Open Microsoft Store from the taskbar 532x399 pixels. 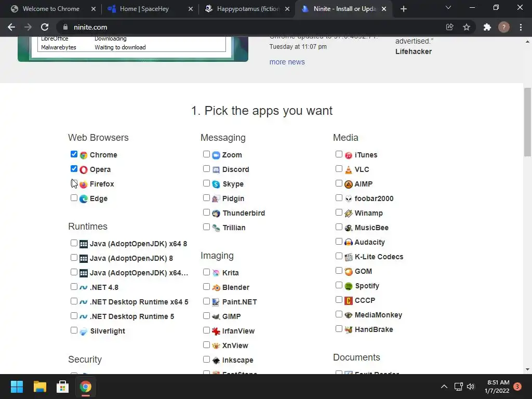click(x=62, y=387)
